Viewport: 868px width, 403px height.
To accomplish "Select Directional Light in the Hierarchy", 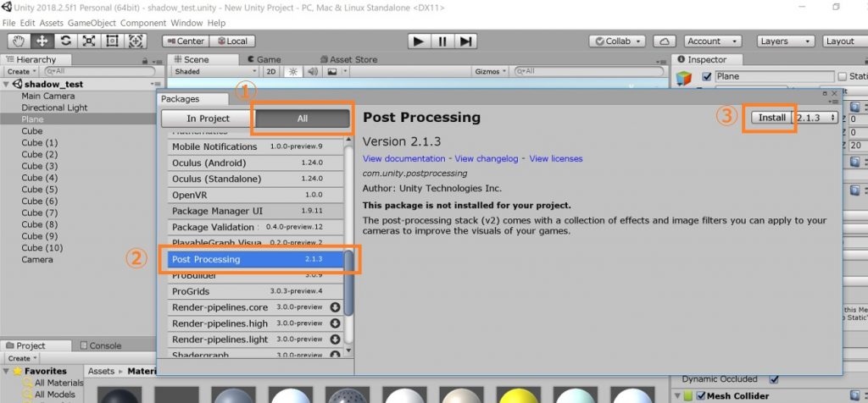I will [x=55, y=108].
